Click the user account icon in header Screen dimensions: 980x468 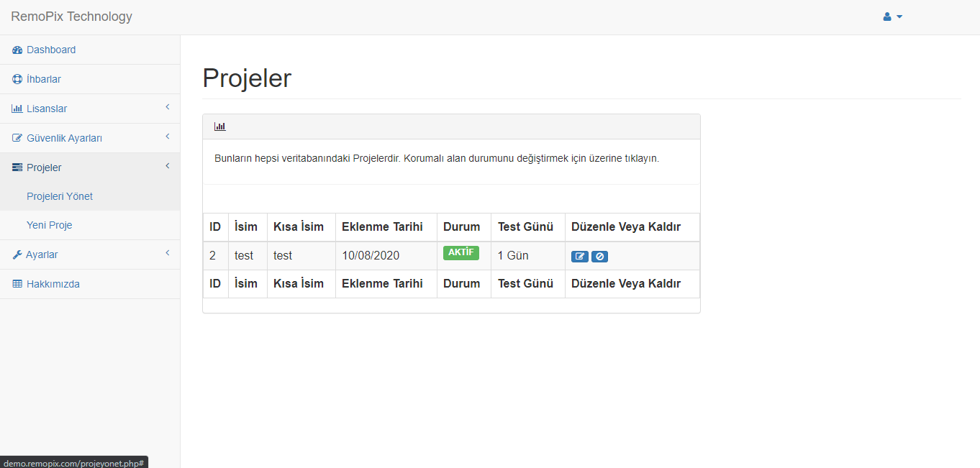(887, 17)
